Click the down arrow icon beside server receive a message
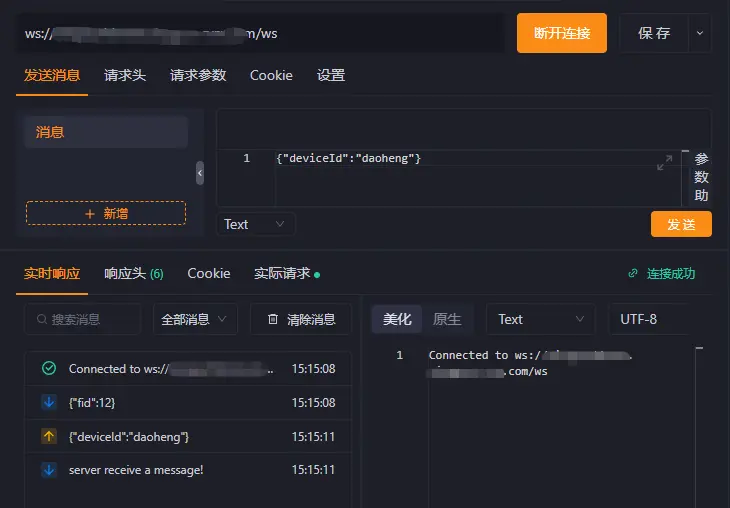730x508 pixels. point(49,470)
